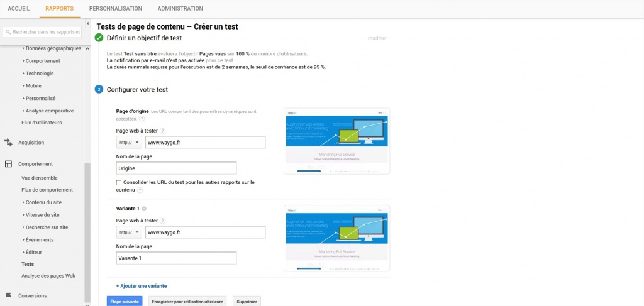Screen dimensions: 644x306
Task: Click the Origine page name field
Action: point(176,168)
